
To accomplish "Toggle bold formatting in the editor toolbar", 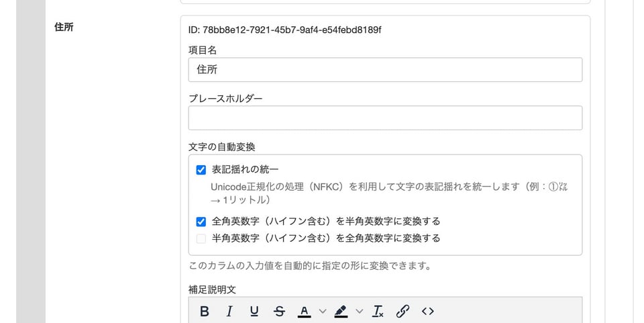I will [205, 311].
